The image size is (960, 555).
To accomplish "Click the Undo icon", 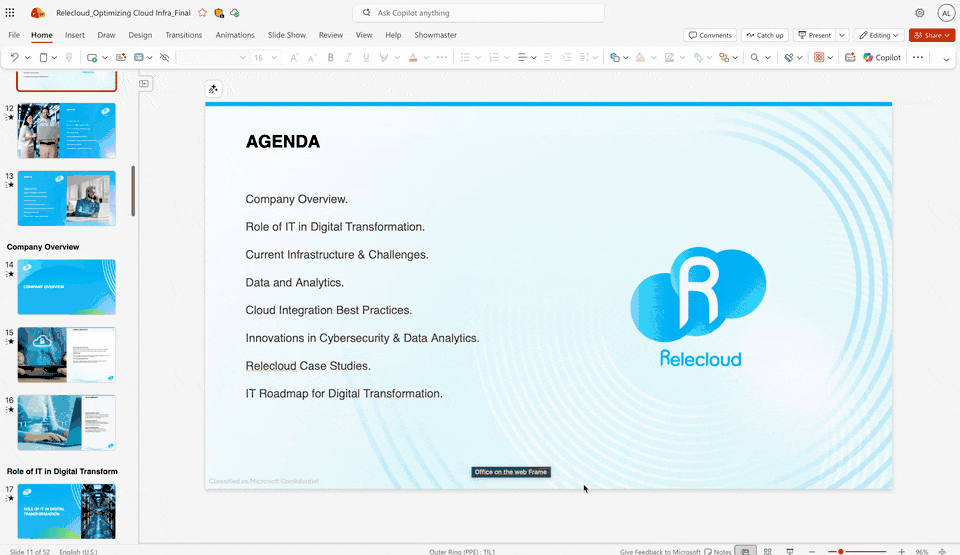I will point(15,57).
